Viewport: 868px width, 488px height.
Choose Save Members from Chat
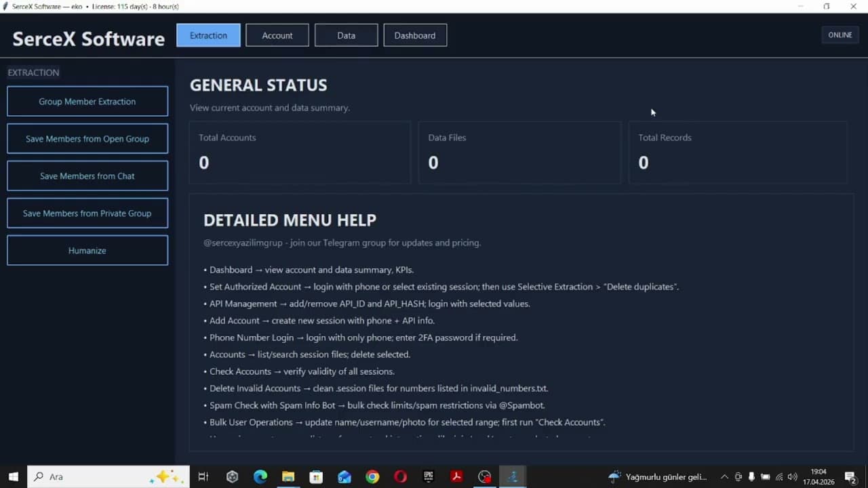pos(87,176)
